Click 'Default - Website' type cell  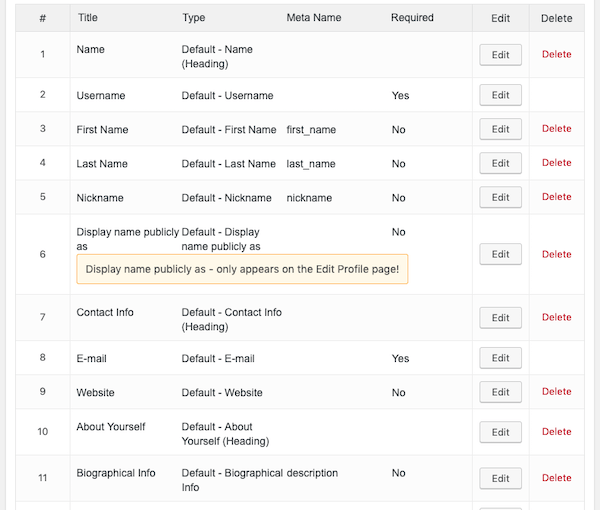pos(222,393)
